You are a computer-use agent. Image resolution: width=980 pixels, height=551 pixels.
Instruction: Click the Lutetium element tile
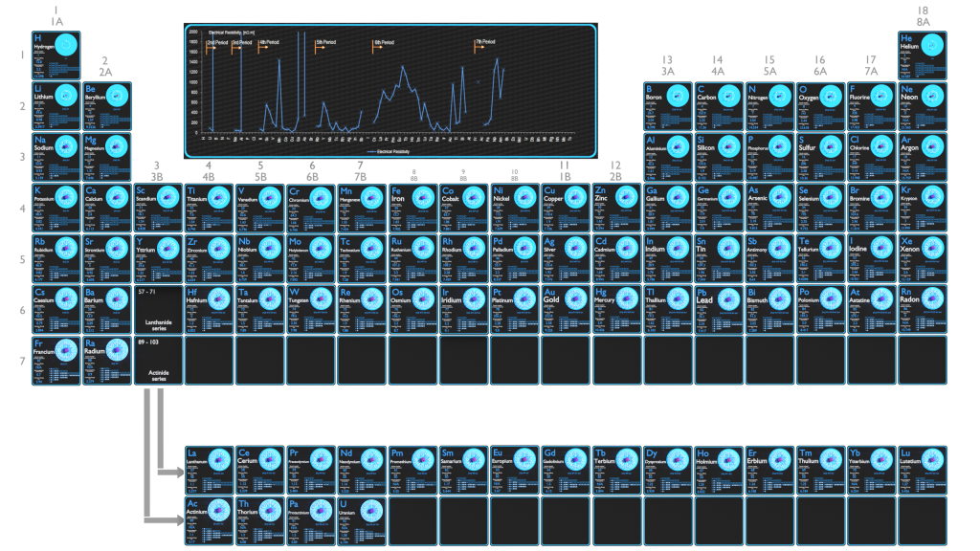coord(923,470)
